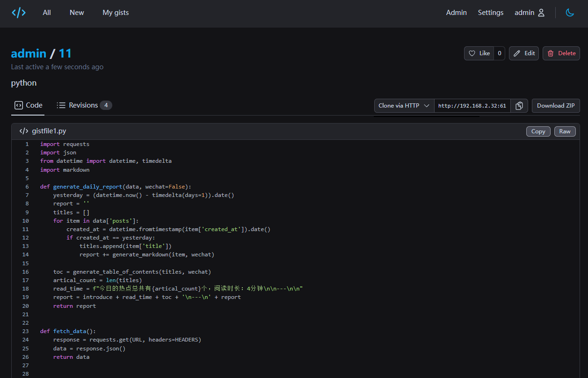
Task: Copy the gistfile1.py contents
Action: [x=538, y=131]
